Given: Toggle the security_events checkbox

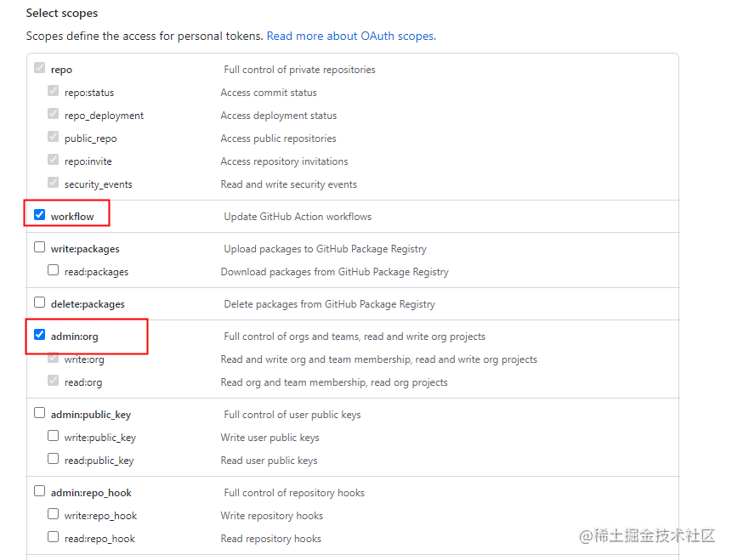Looking at the screenshot, I should tap(54, 183).
